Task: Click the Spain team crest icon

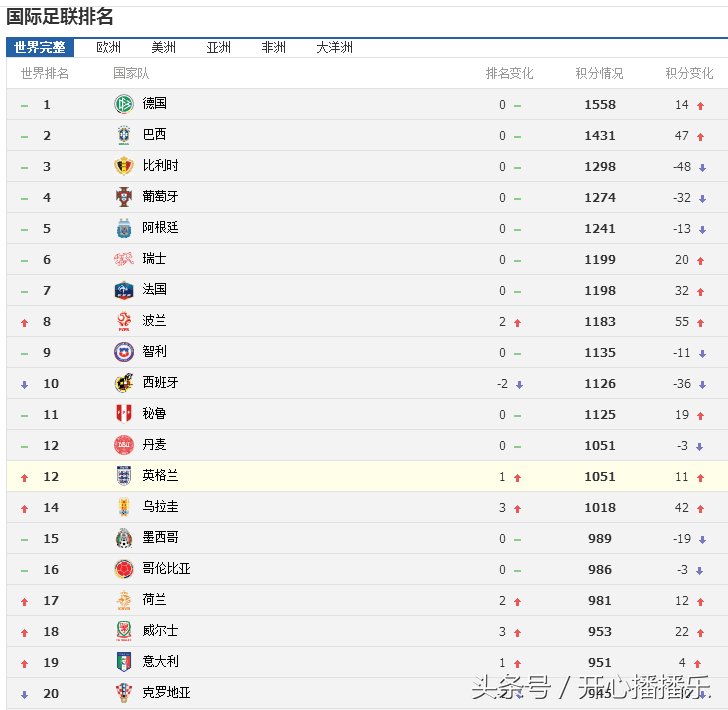Action: (x=124, y=383)
